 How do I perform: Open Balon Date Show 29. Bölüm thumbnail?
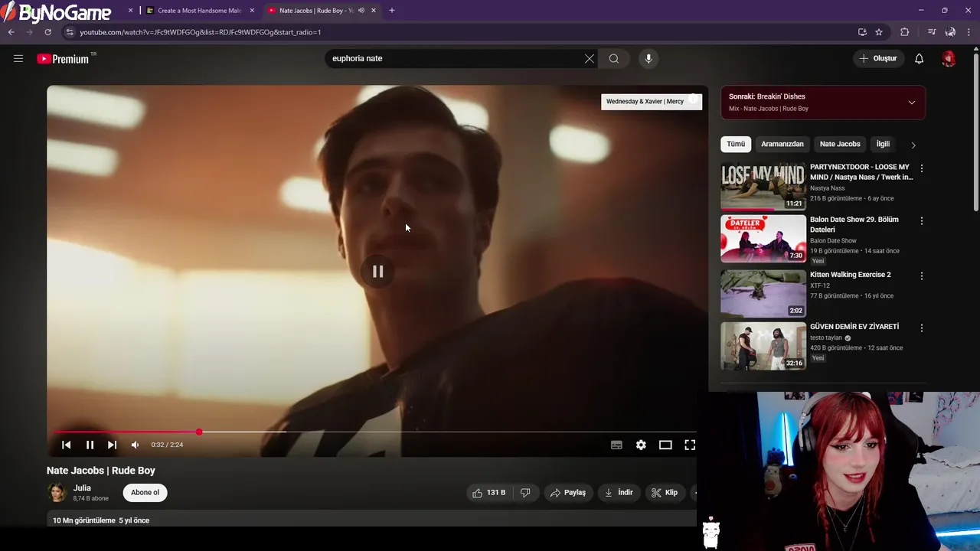click(763, 239)
